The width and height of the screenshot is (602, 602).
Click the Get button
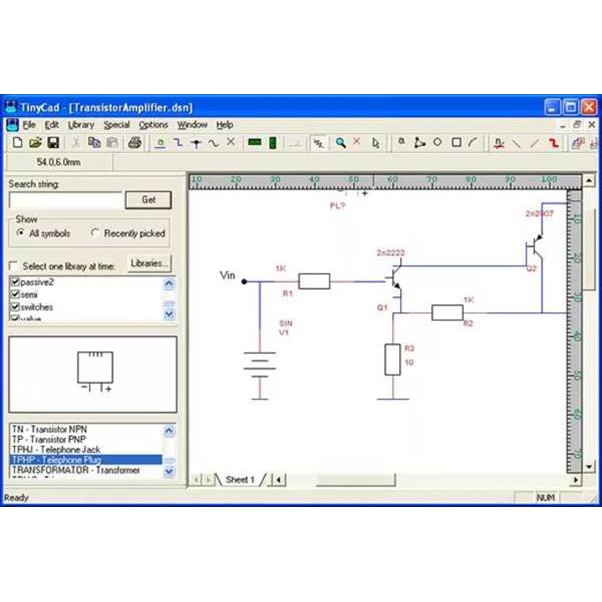point(148,200)
